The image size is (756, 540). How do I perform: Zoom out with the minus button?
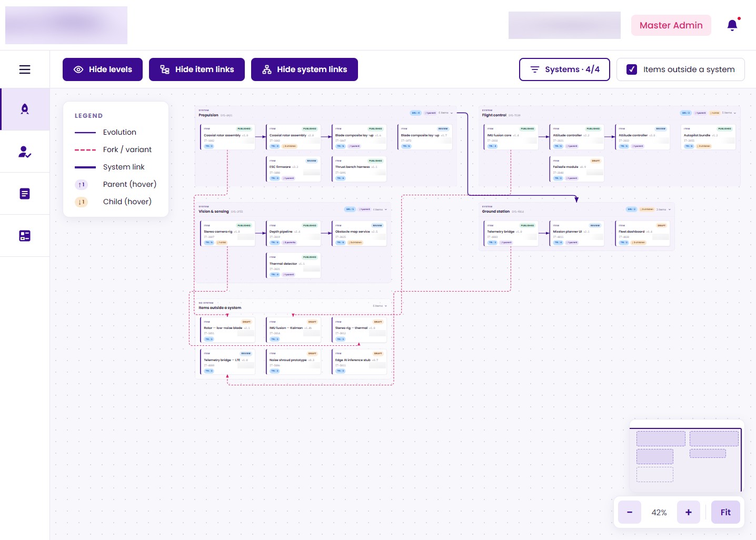629,512
